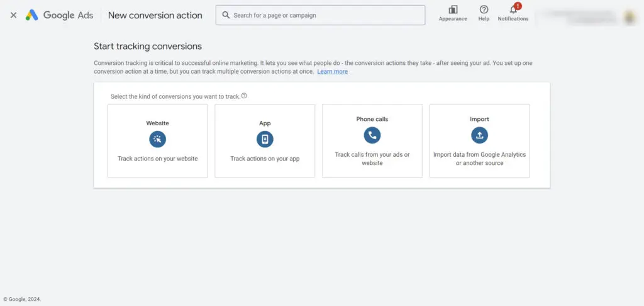644x306 pixels.
Task: Open the Appearance settings
Action: tap(453, 13)
